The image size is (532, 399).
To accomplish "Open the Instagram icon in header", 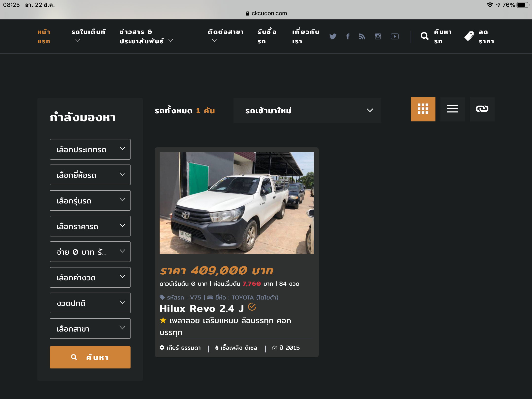I will [x=378, y=36].
